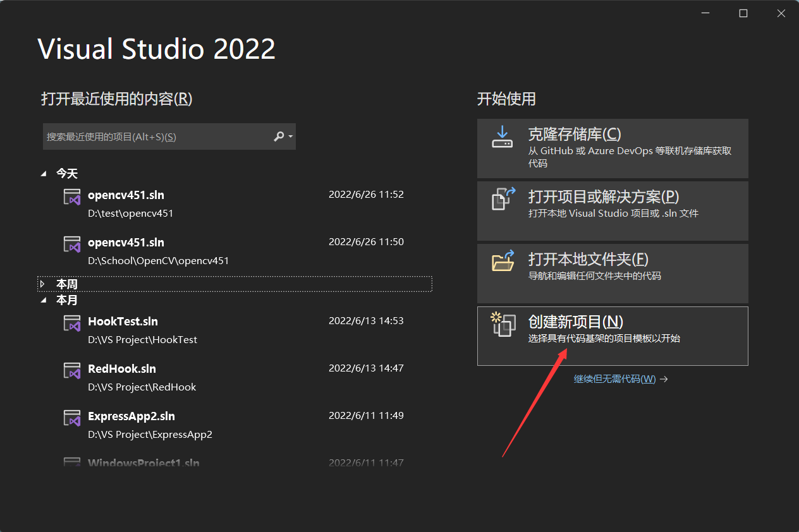Click 克隆存储库(C) button
The height and width of the screenshot is (532, 799).
[613, 148]
